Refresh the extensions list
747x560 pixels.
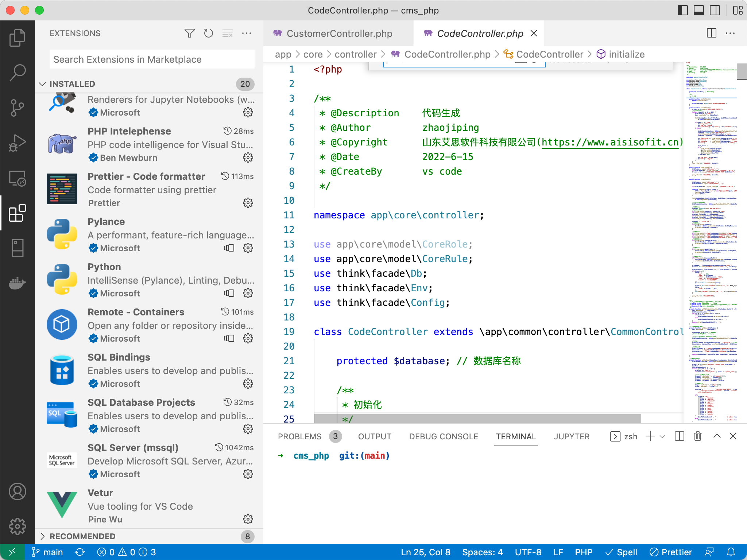(208, 33)
